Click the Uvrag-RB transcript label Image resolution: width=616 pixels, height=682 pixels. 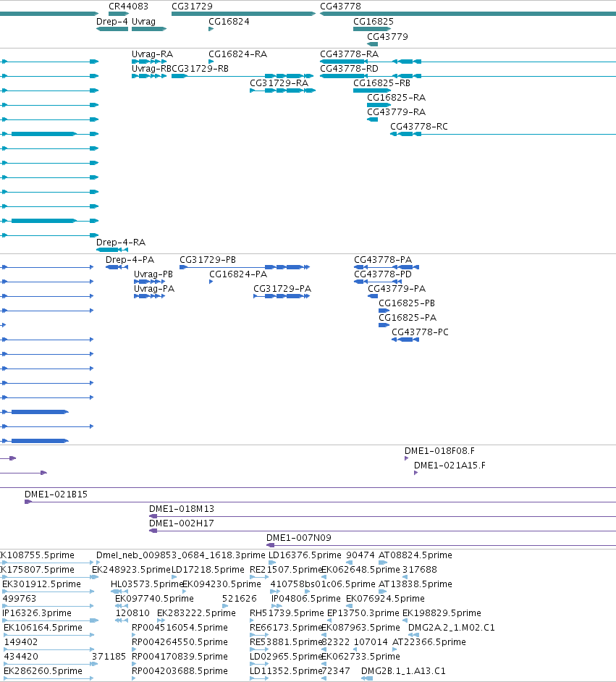click(152, 69)
